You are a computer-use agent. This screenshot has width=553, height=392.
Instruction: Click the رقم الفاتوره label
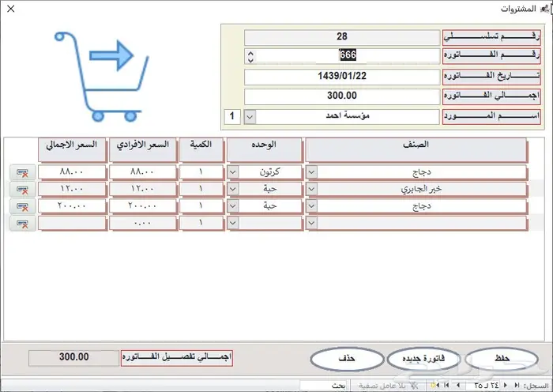[491, 56]
